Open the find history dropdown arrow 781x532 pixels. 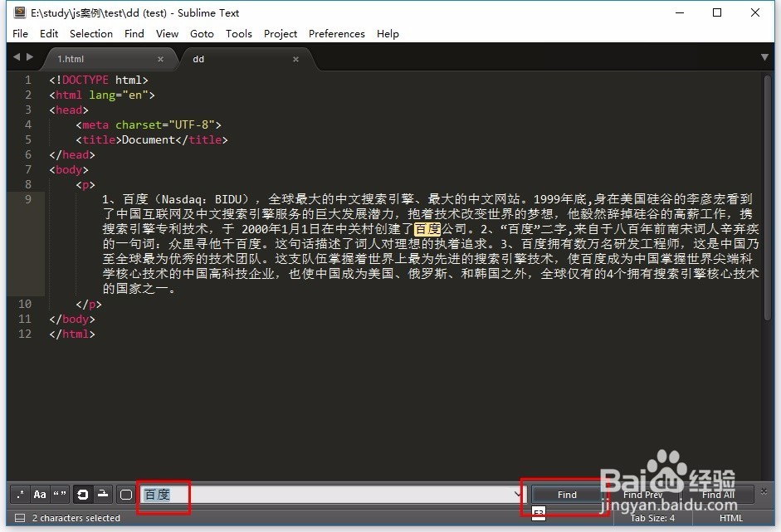(x=518, y=494)
